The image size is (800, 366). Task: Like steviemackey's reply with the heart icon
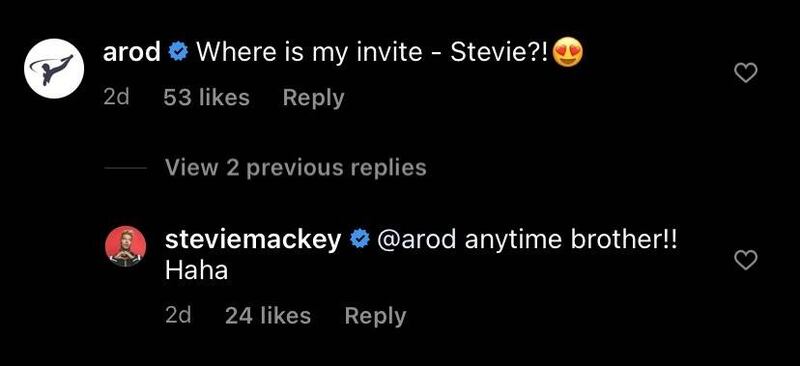pyautogui.click(x=745, y=260)
